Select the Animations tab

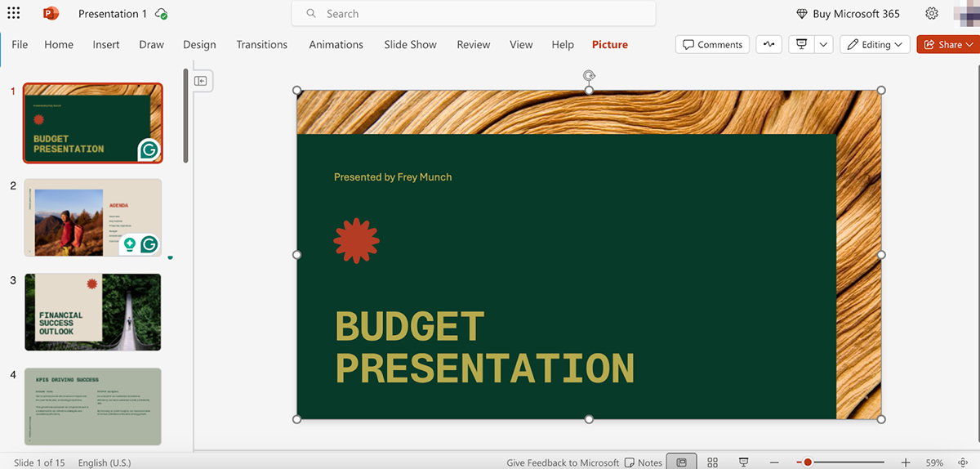pos(336,45)
